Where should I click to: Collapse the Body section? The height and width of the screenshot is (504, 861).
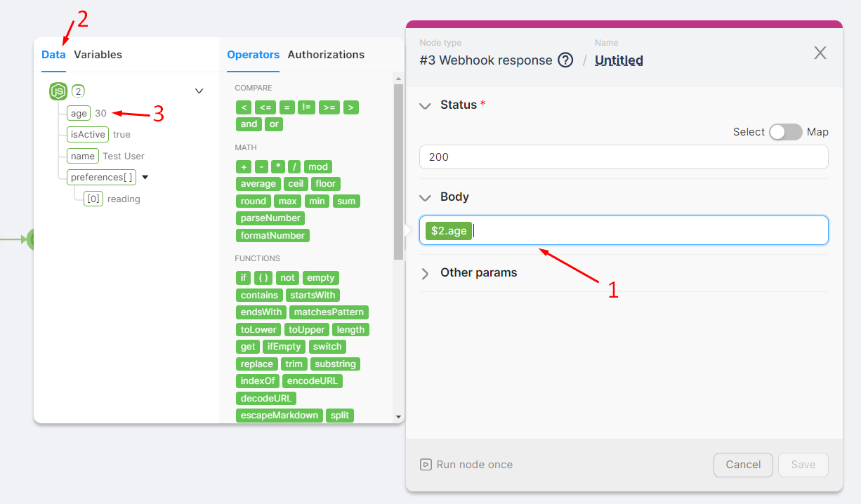point(425,197)
